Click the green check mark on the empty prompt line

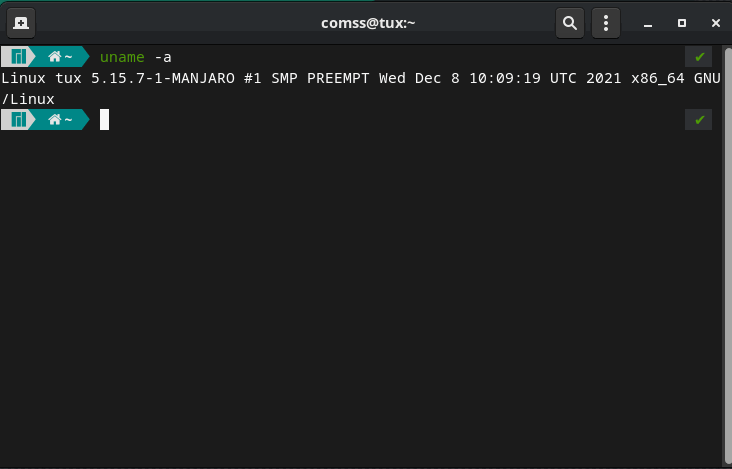pyautogui.click(x=699, y=120)
